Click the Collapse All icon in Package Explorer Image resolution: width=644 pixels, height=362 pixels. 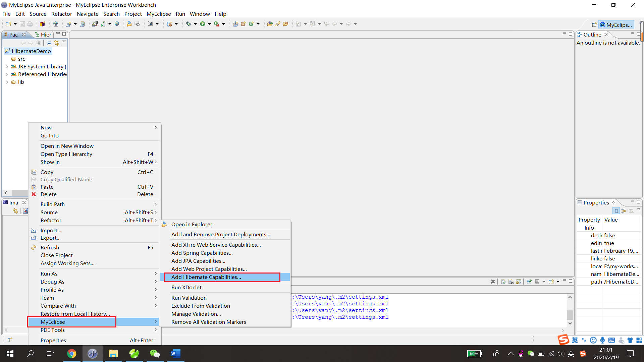[x=49, y=43]
